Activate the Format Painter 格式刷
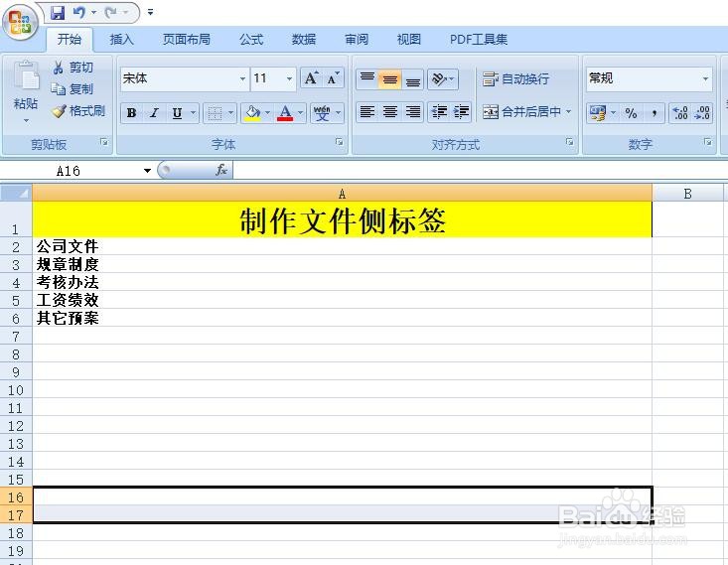728x565 pixels. tap(78, 111)
